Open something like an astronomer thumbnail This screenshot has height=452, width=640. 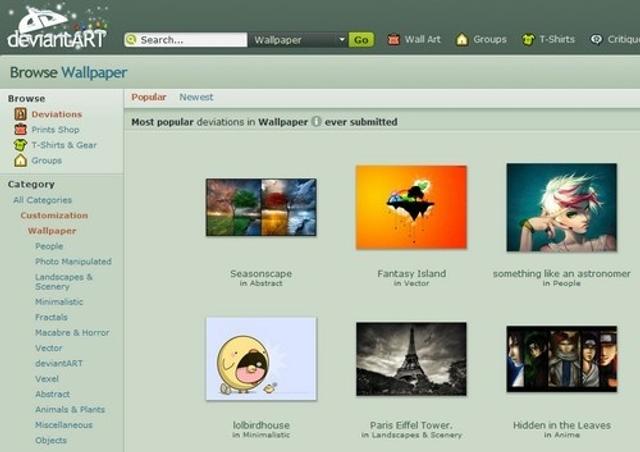[562, 207]
